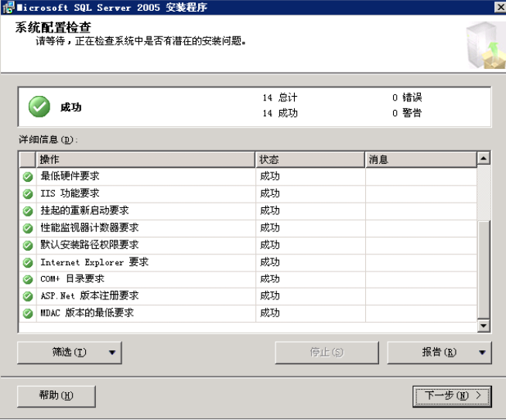Click 成功 status in the 最低硬件要求 row

(x=270, y=176)
